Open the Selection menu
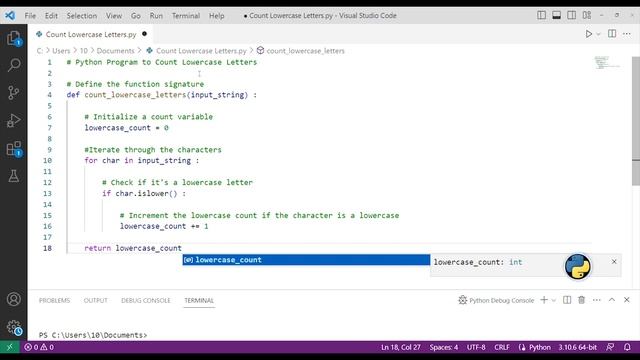The width and height of the screenshot is (640, 360). tap(82, 16)
